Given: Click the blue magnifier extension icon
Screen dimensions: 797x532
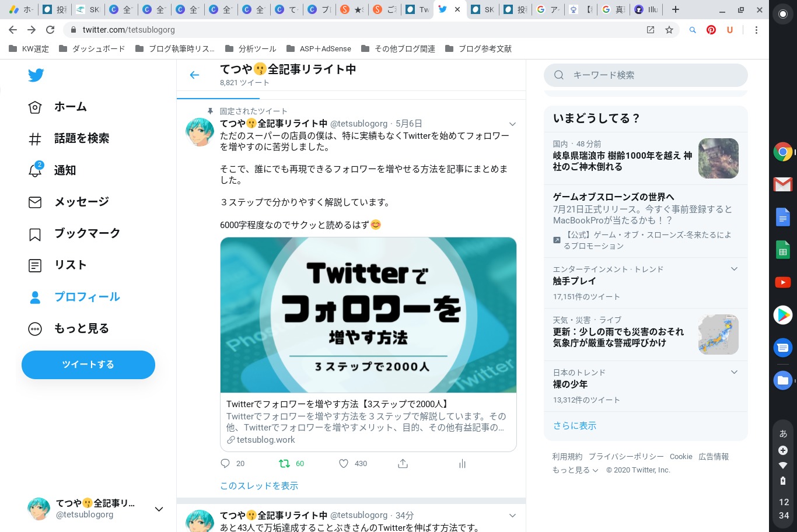Looking at the screenshot, I should point(693,30).
